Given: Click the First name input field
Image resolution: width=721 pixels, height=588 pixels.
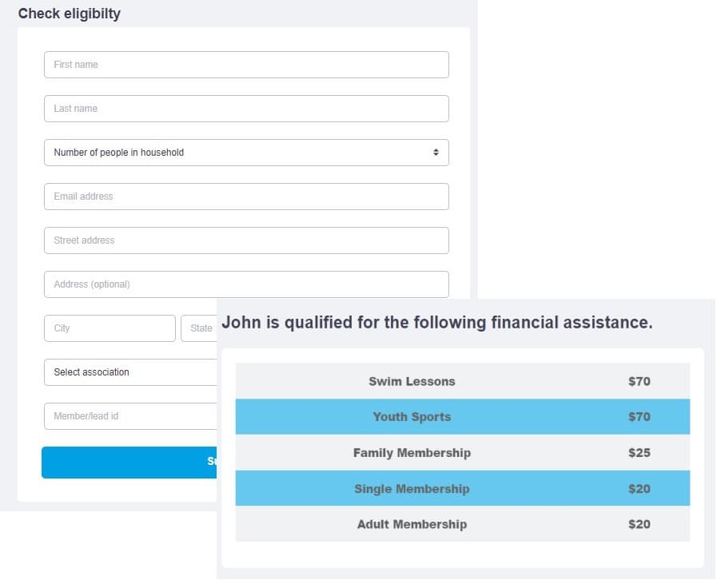Looking at the screenshot, I should click(245, 65).
